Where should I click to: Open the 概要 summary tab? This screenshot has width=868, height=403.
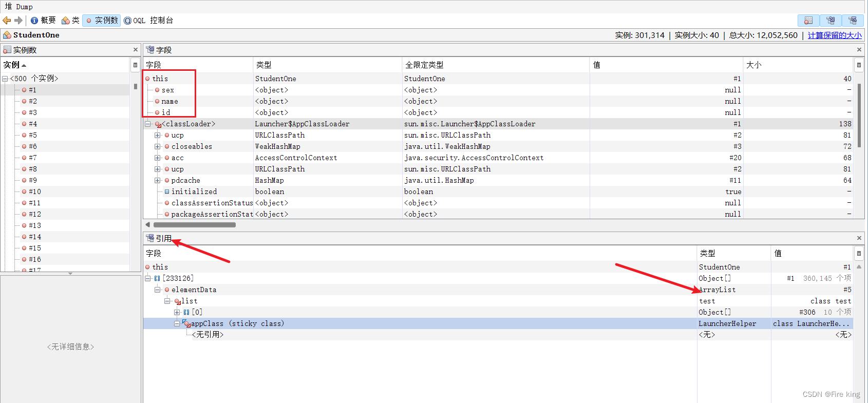click(x=43, y=21)
